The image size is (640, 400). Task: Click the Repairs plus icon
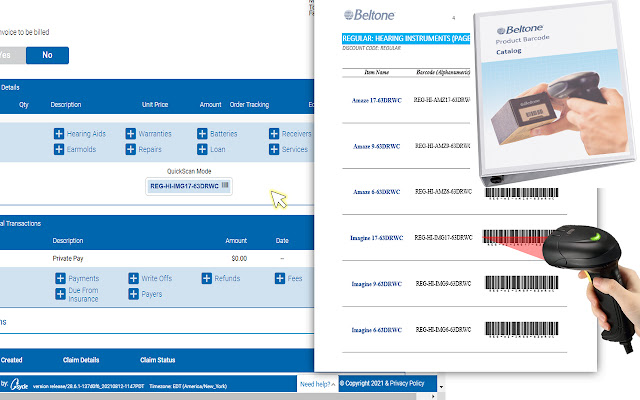point(131,149)
